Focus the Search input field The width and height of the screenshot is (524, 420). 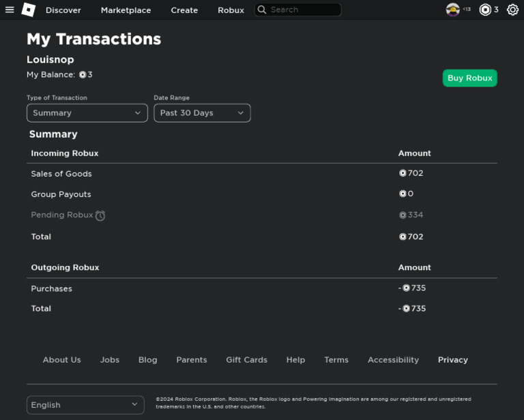pyautogui.click(x=297, y=10)
